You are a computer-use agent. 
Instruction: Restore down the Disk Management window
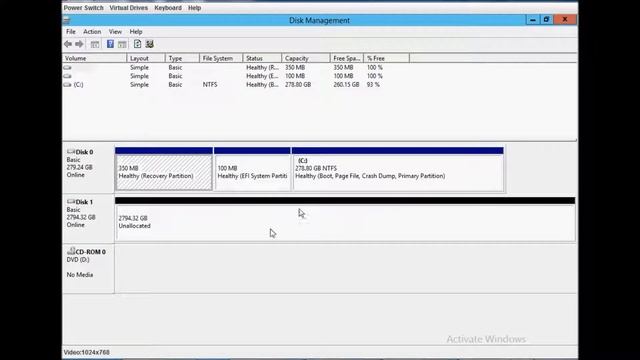[x=547, y=20]
